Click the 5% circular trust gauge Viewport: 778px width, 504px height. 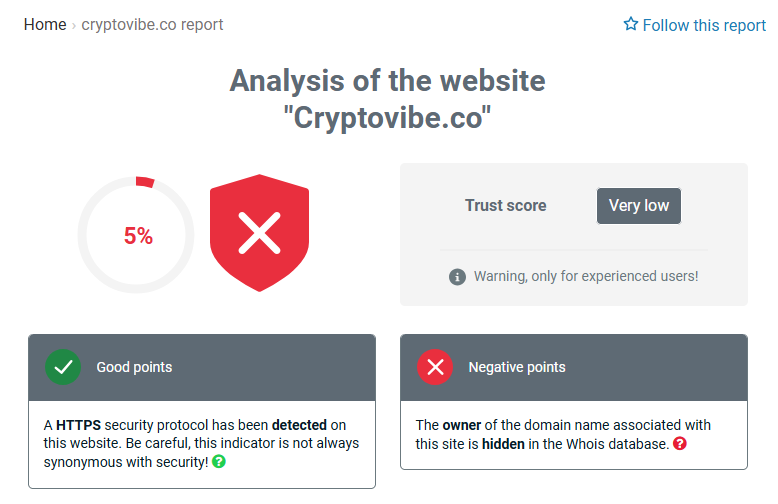point(135,235)
